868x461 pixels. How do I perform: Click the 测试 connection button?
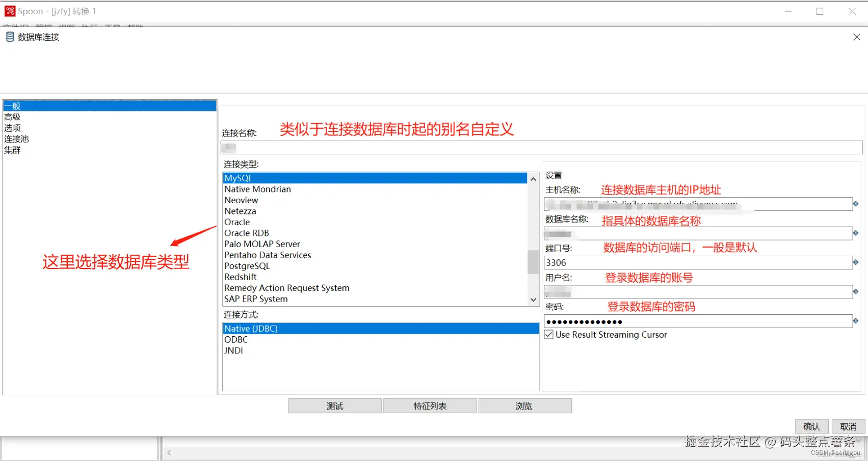pyautogui.click(x=335, y=406)
